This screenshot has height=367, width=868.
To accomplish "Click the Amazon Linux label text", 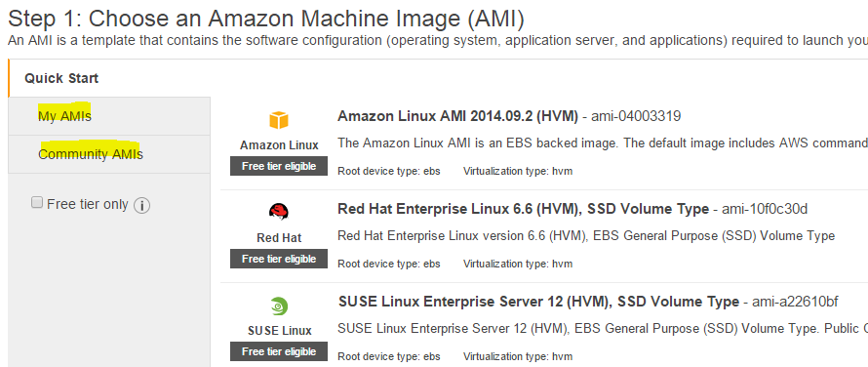I will coord(279,145).
